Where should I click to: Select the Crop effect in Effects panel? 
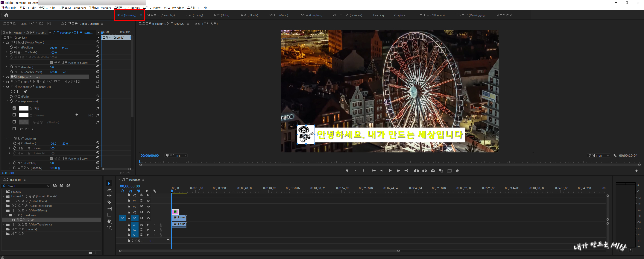click(x=25, y=220)
